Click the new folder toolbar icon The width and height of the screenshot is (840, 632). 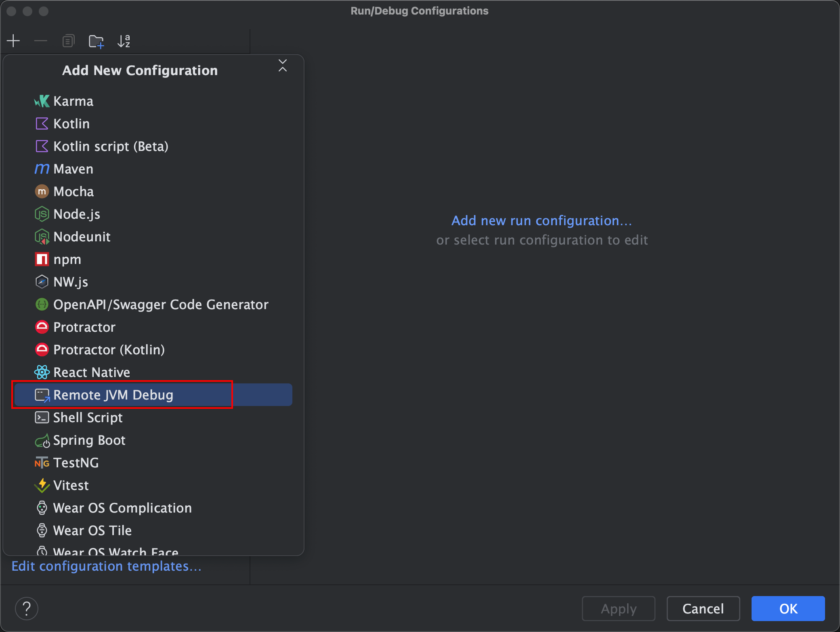96,41
